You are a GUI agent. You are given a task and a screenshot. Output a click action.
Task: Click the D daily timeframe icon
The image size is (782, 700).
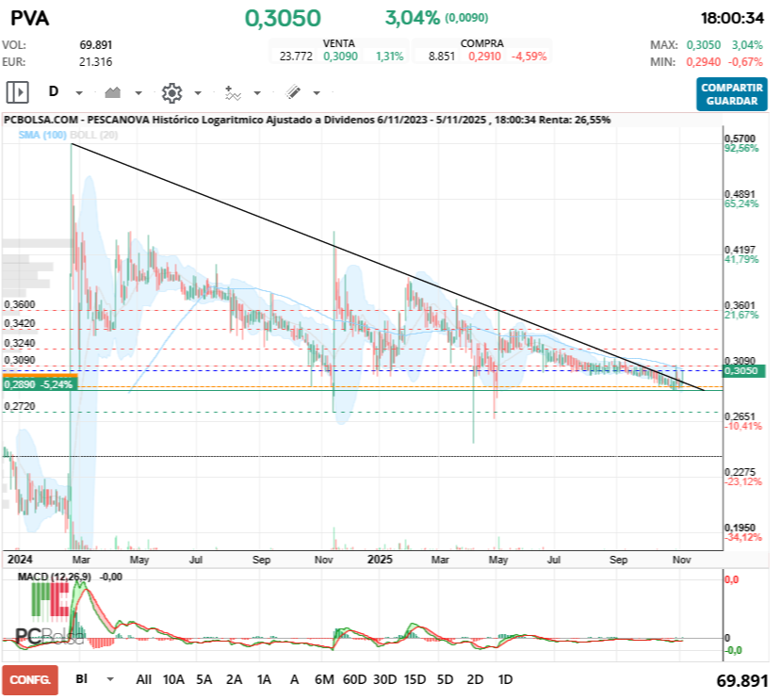coord(54,91)
